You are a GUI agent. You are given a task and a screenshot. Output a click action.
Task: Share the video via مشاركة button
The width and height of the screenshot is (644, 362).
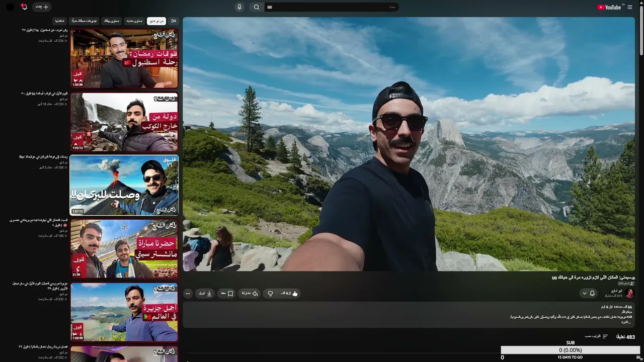click(250, 293)
